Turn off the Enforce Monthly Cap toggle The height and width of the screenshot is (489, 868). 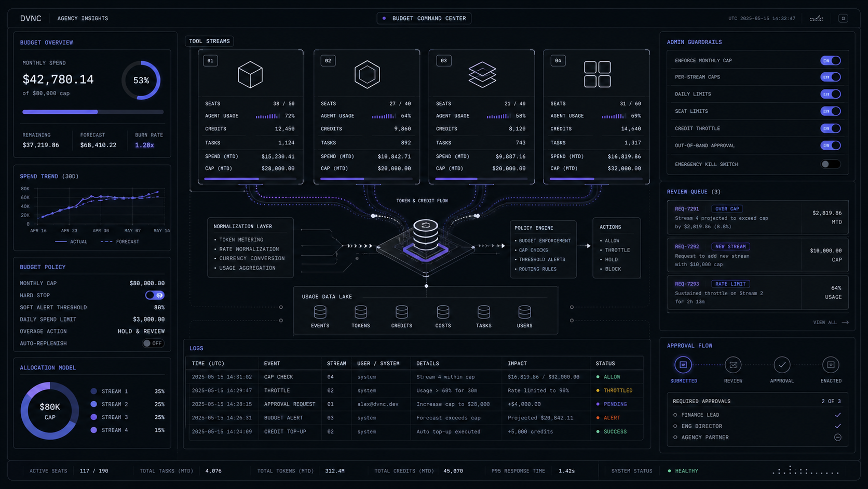tap(830, 61)
